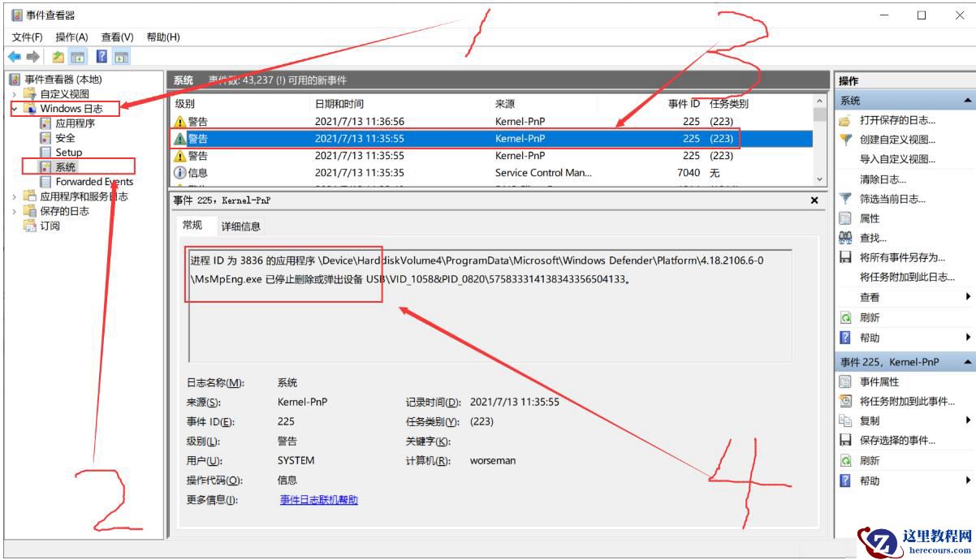Select the 安全 log in the tree
Image resolution: width=976 pixels, height=560 pixels.
pyautogui.click(x=64, y=138)
